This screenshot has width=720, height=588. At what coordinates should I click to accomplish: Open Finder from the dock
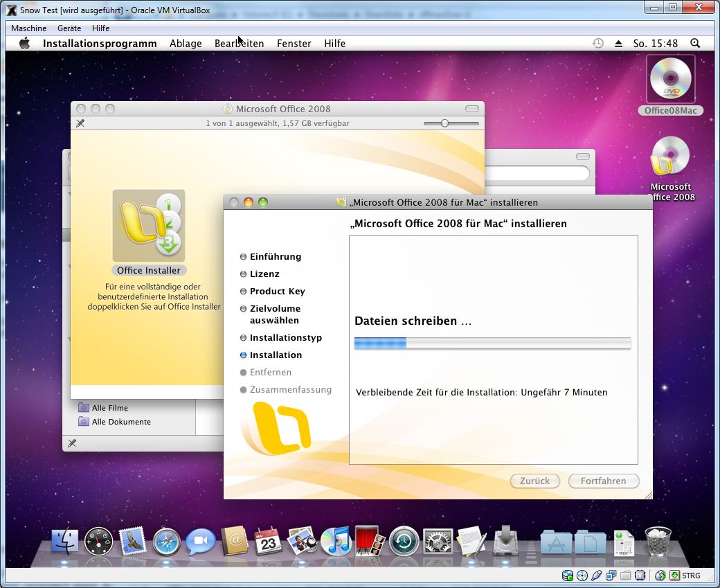click(x=64, y=541)
